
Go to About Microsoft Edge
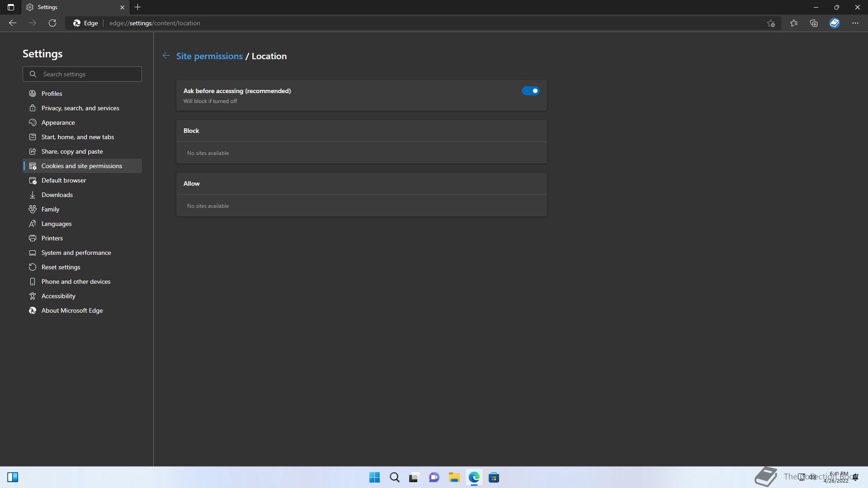point(72,310)
